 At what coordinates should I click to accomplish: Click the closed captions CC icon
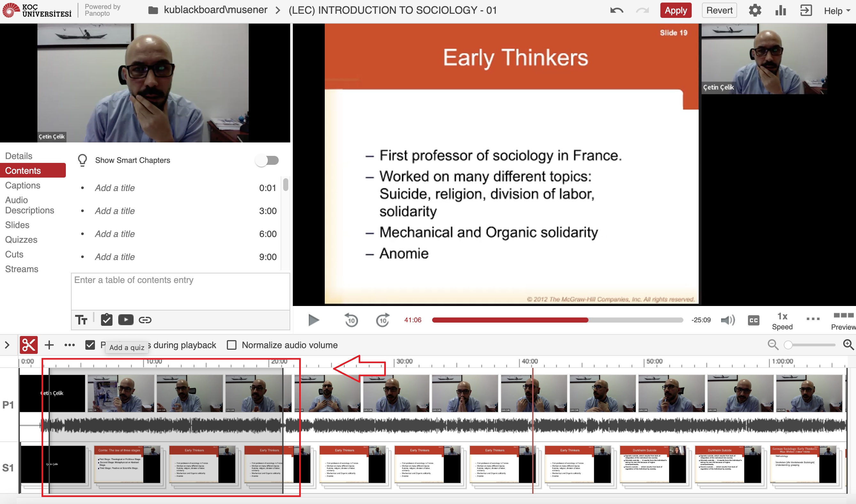click(753, 320)
